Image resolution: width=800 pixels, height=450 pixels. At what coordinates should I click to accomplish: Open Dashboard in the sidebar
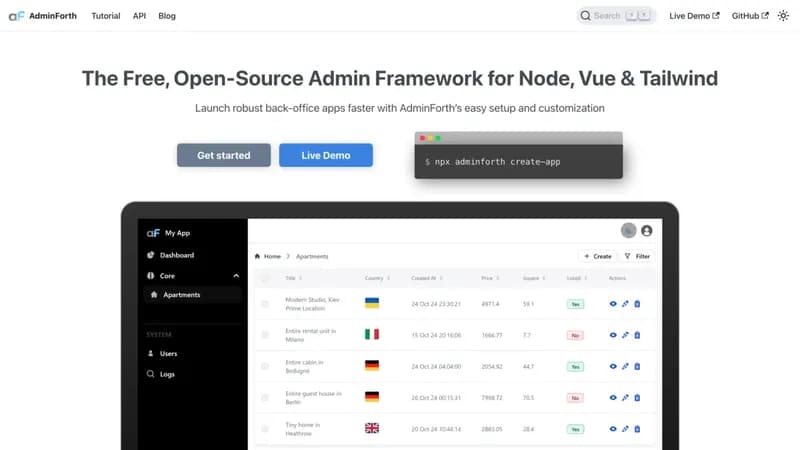[x=177, y=255]
